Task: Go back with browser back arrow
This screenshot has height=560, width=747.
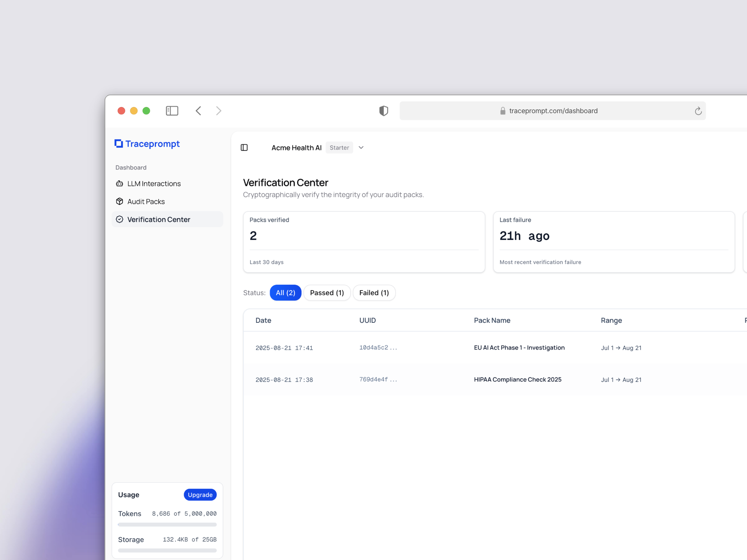Action: [198, 111]
